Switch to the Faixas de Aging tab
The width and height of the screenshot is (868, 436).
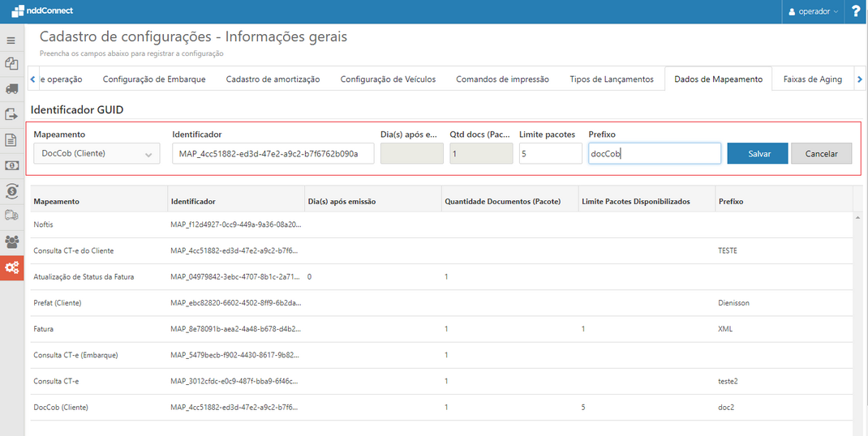[812, 79]
